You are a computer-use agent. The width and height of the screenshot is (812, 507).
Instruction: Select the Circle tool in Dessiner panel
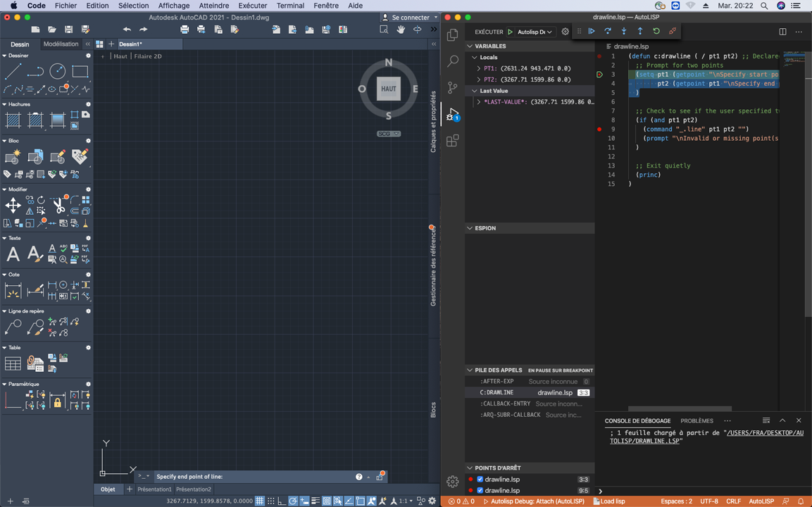58,71
